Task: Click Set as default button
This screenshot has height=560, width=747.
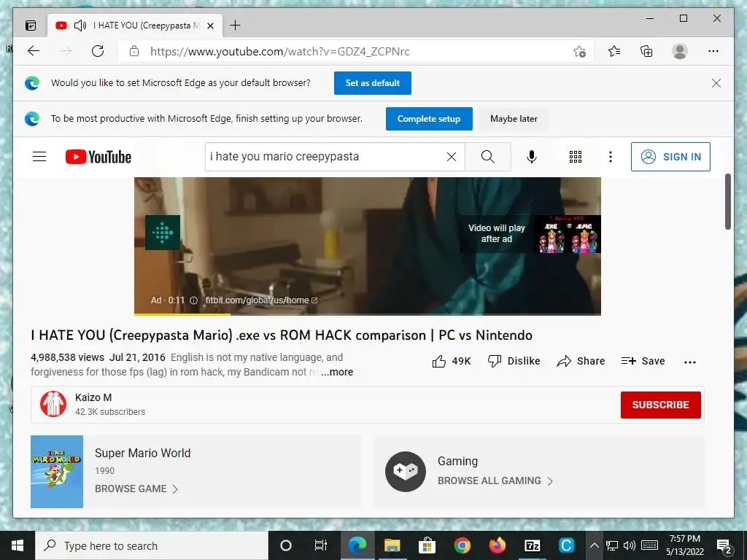Action: point(373,83)
